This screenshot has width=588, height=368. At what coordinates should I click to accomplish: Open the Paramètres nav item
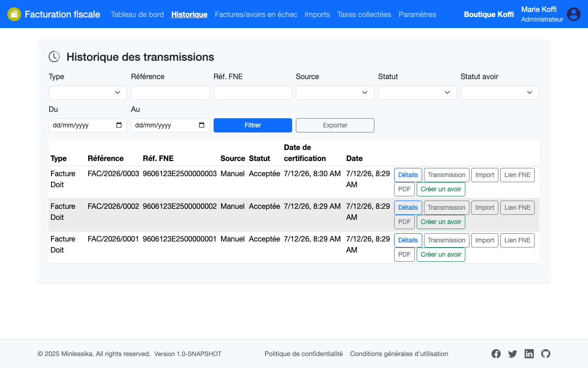418,14
